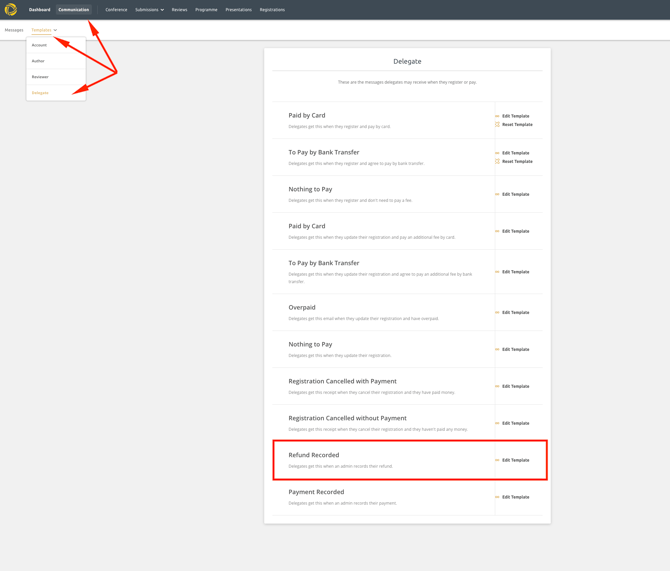Select Delegate from the Templates dropdown
Screen dimensions: 670x571
(x=40, y=93)
